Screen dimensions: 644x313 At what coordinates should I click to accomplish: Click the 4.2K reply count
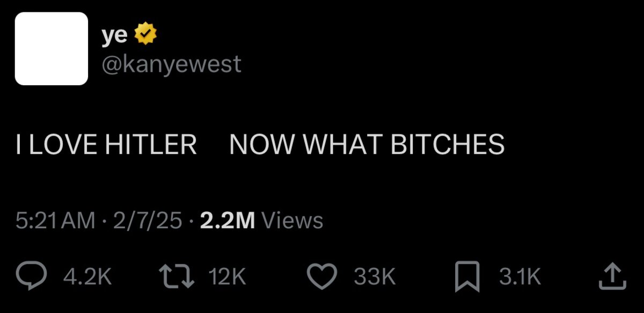point(87,277)
